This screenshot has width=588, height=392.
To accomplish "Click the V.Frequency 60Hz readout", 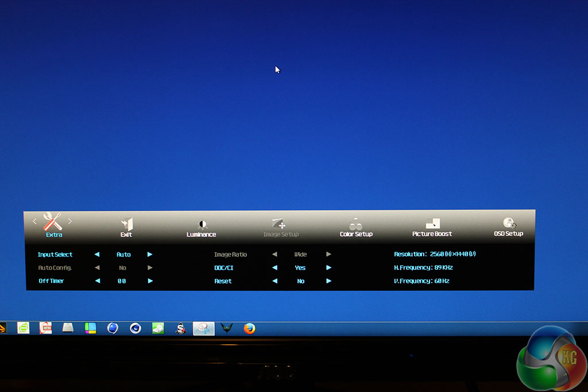I will tap(421, 281).
